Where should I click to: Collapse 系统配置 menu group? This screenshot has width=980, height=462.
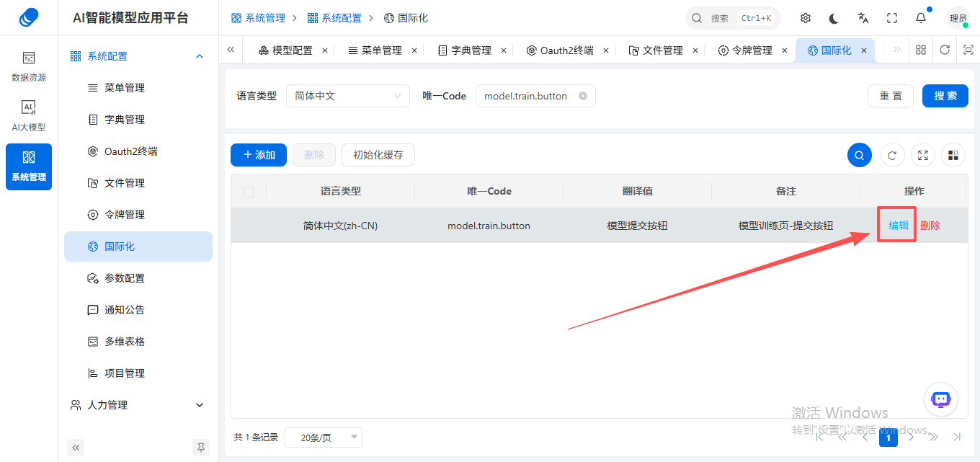point(138,56)
